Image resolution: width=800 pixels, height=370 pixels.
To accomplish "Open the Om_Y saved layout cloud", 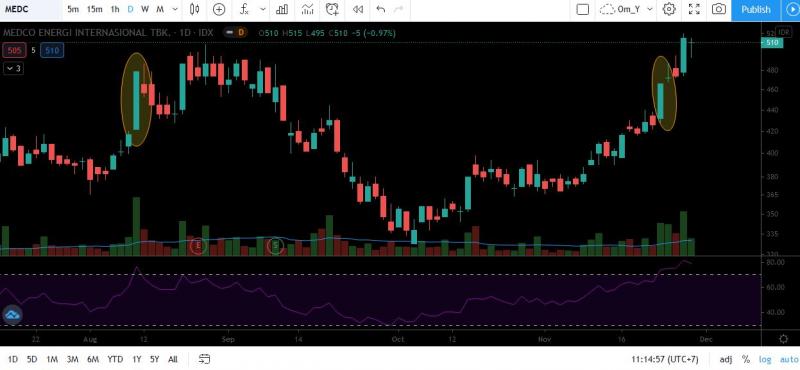I will tap(620, 9).
